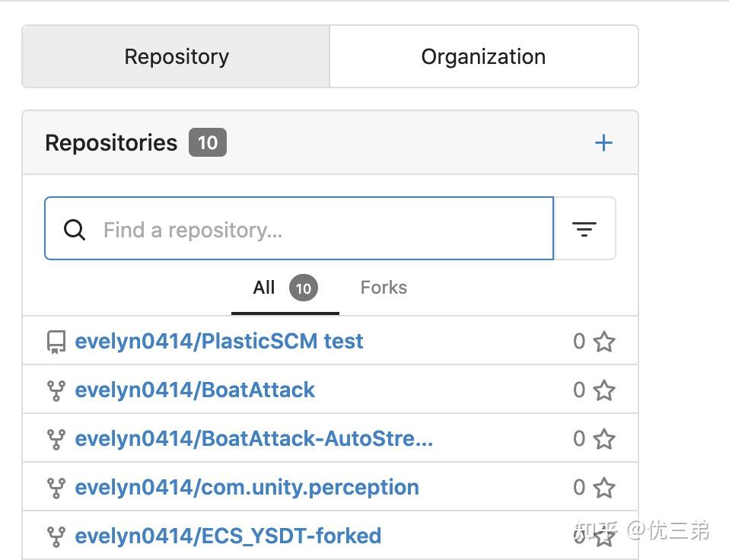Star the BoatAttack-AutoStre... repository

(x=604, y=439)
